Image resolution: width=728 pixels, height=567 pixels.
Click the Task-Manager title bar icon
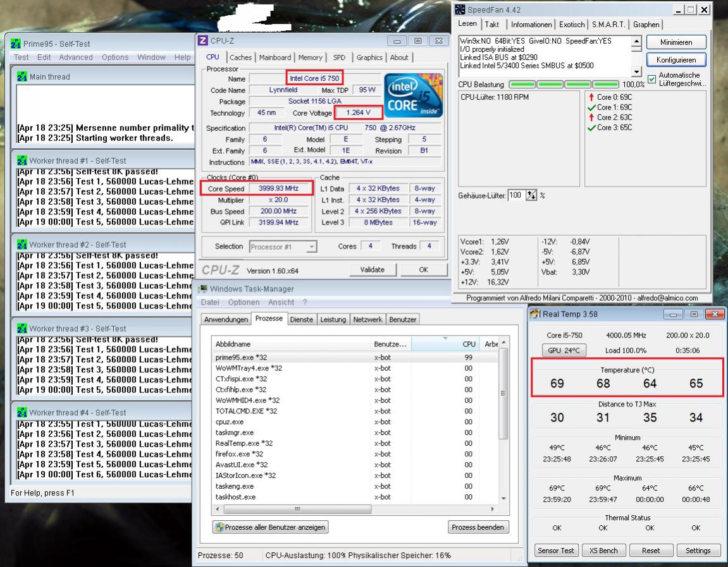pos(203,289)
